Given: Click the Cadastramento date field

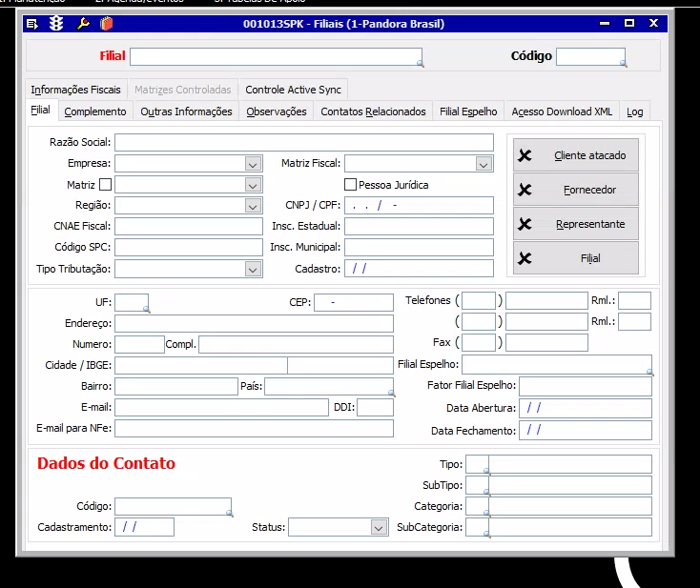Looking at the screenshot, I should [144, 527].
